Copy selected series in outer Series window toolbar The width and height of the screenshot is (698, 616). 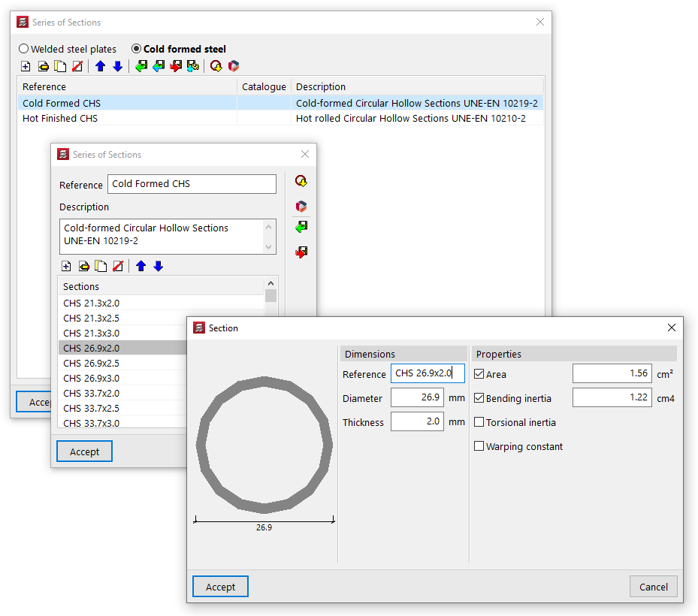coord(60,66)
